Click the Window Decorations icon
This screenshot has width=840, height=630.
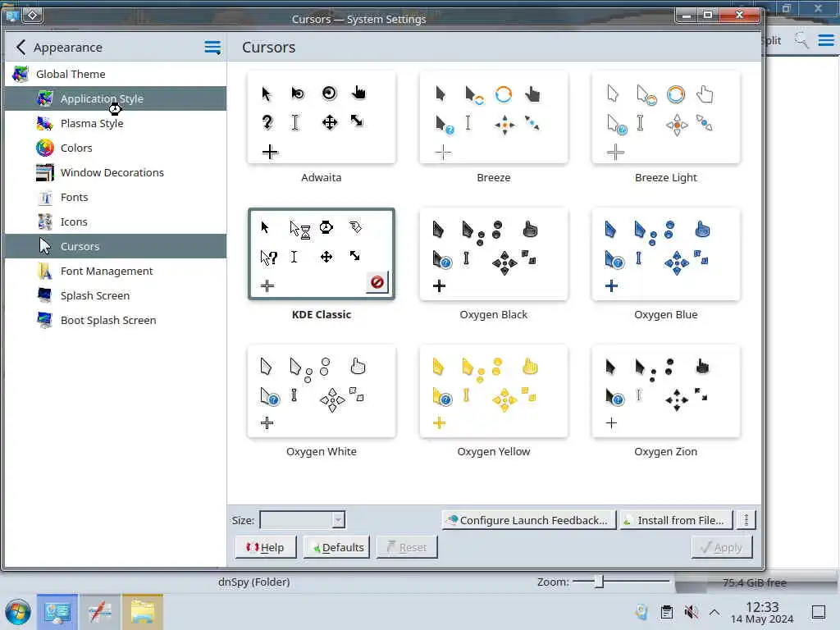pos(45,172)
